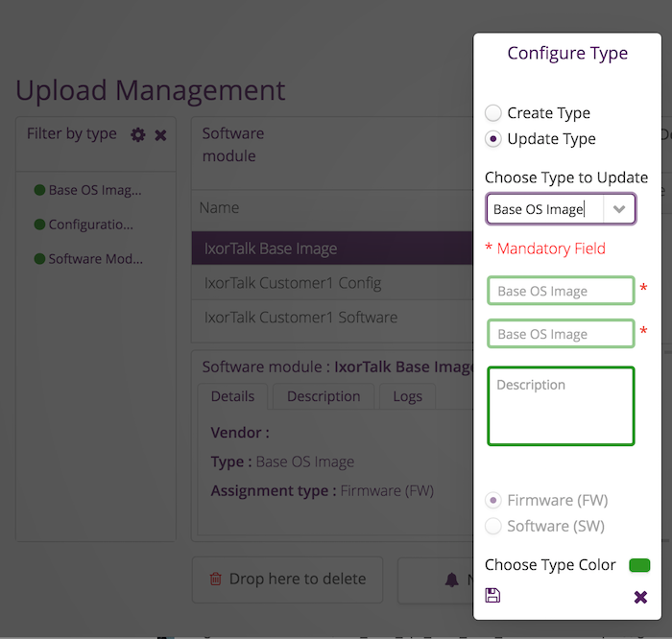Click the trash icon in delete area
This screenshot has width=672, height=639.
[215, 579]
